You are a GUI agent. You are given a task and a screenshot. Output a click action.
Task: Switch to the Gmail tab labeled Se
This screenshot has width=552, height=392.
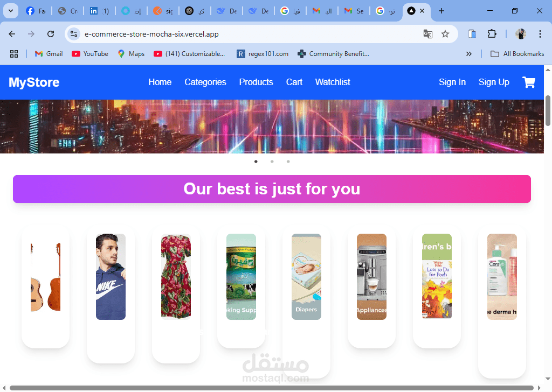point(354,11)
